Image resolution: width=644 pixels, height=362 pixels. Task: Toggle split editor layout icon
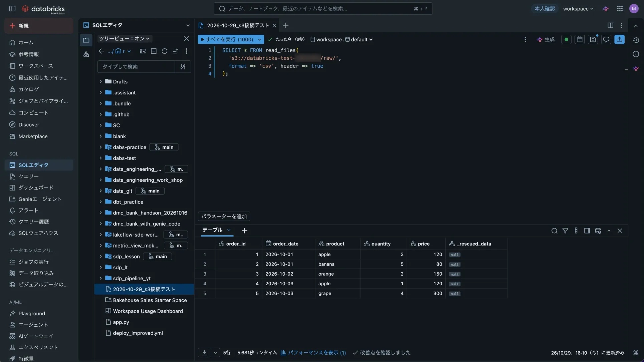610,25
